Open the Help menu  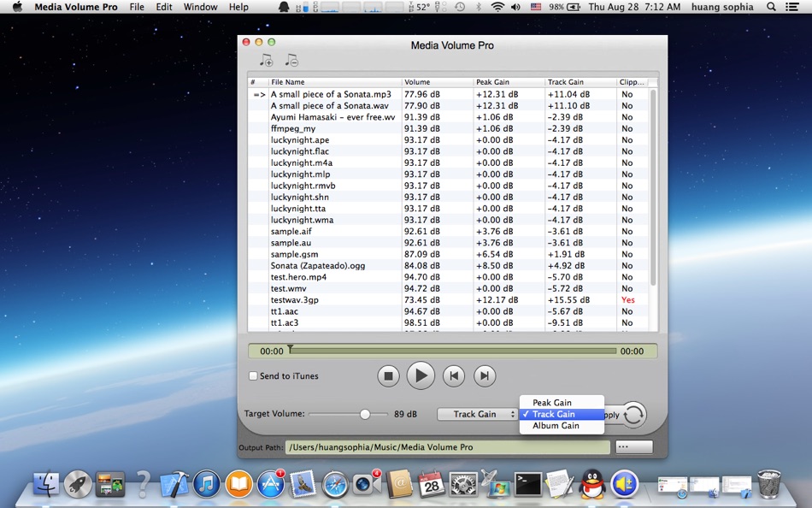point(238,7)
